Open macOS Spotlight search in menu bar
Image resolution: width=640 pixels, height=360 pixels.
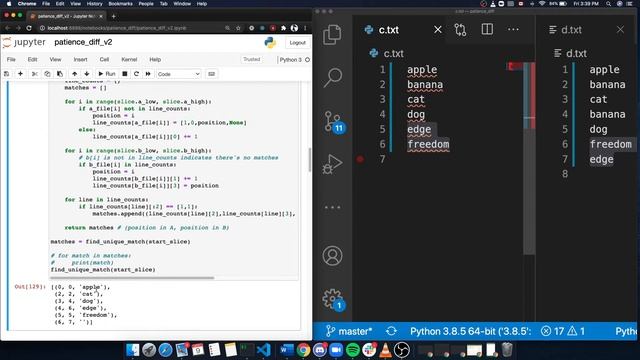tap(609, 4)
